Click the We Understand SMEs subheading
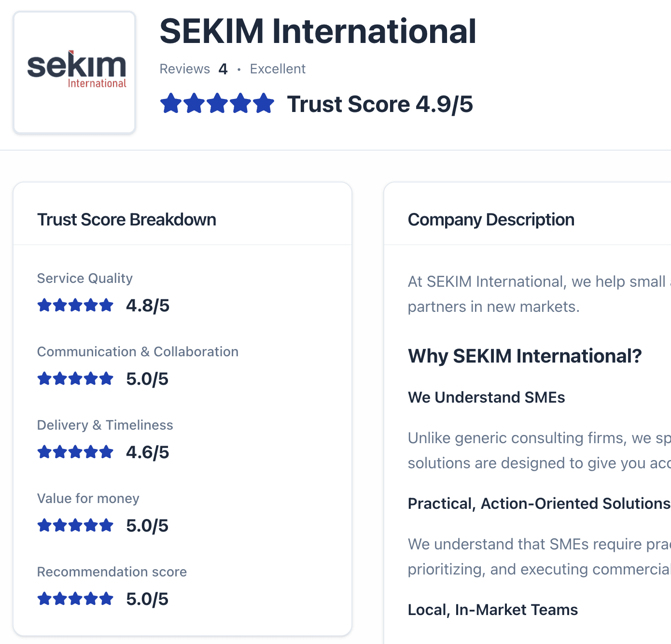This screenshot has height=644, width=671. coord(486,397)
